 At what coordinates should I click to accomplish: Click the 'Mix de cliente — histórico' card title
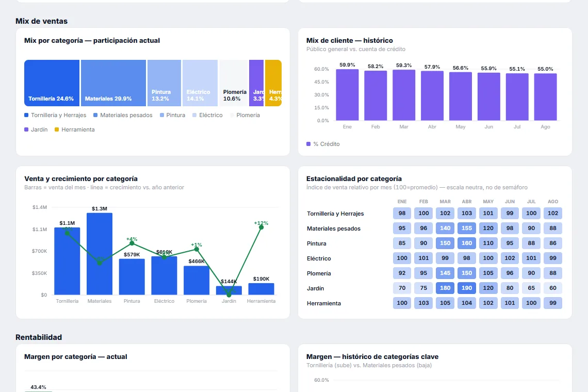coord(350,41)
